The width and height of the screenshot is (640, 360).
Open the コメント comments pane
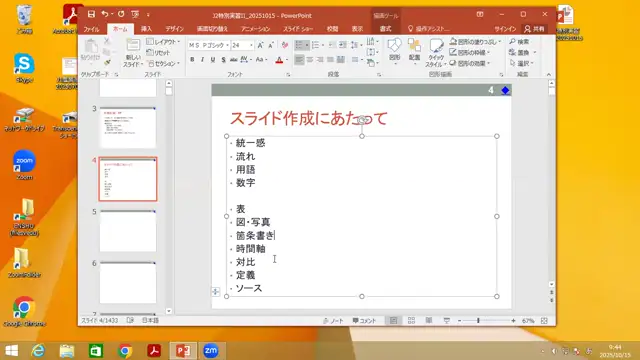(364, 321)
